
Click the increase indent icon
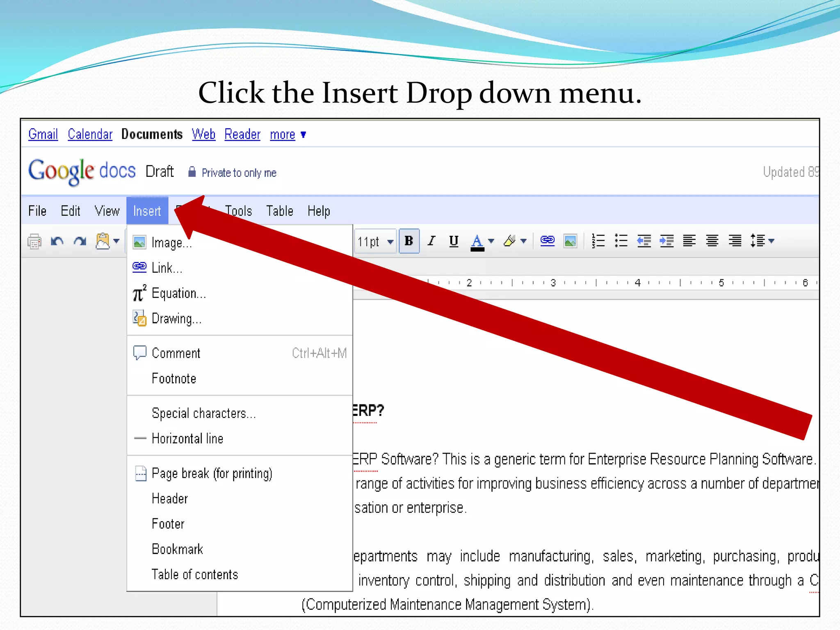pyautogui.click(x=667, y=241)
